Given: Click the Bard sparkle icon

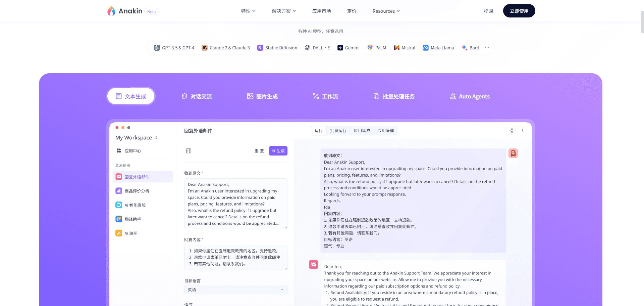Looking at the screenshot, I should click(465, 48).
